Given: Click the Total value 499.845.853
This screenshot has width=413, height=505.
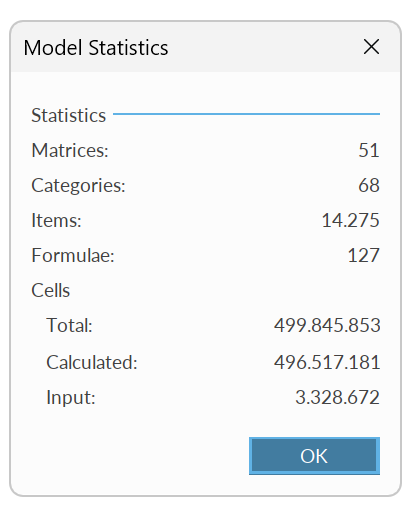Looking at the screenshot, I should pos(327,325).
